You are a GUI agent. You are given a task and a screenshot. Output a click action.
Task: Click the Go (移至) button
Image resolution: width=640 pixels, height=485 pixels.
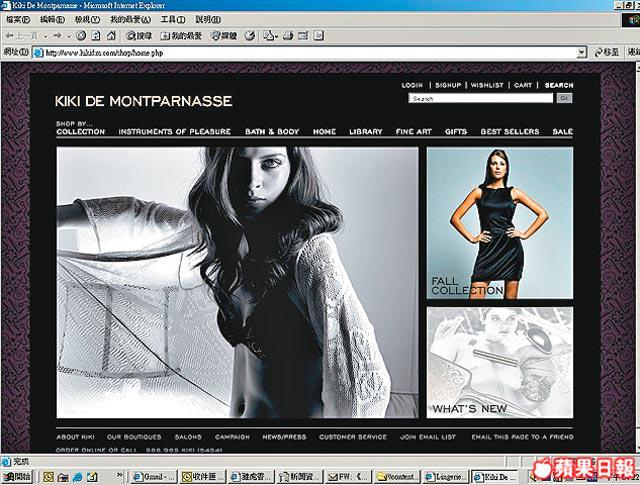[x=606, y=52]
